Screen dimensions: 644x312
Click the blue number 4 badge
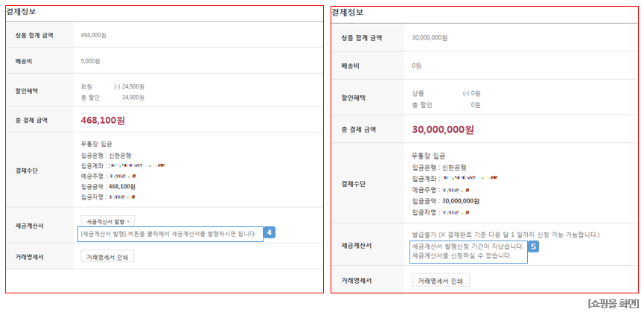click(x=270, y=233)
